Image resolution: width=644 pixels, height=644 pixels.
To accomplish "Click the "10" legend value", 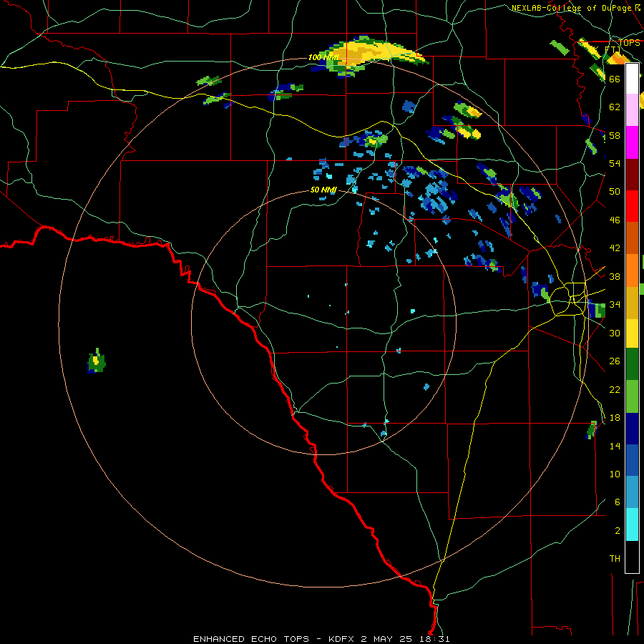I will point(615,474).
